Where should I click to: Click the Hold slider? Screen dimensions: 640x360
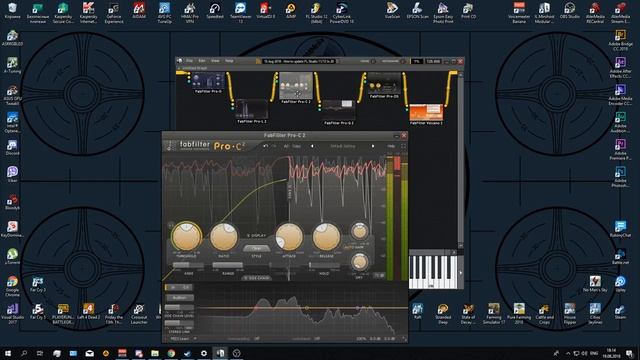[324, 265]
